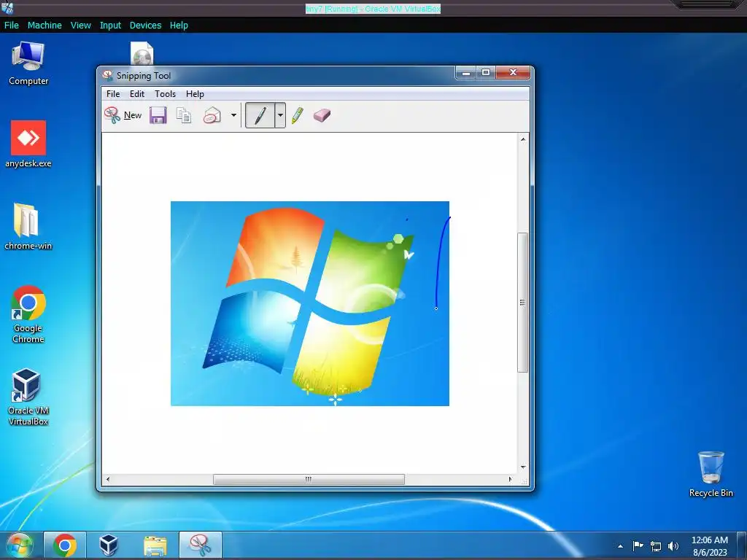Open Windows Explorer from the taskbar

(155, 545)
